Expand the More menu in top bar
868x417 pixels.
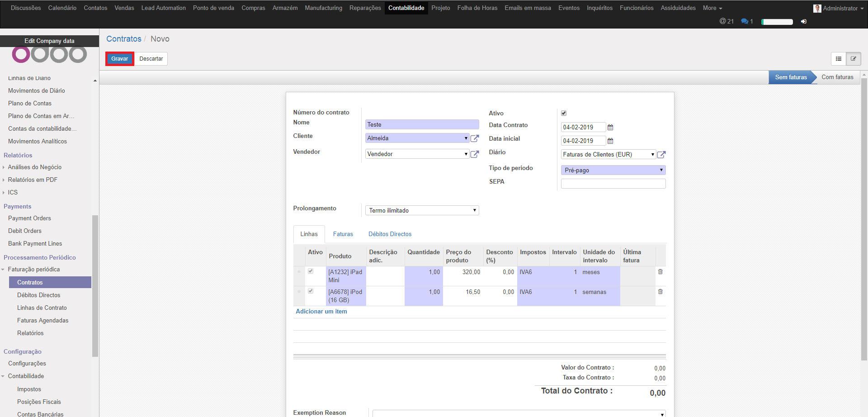(712, 8)
